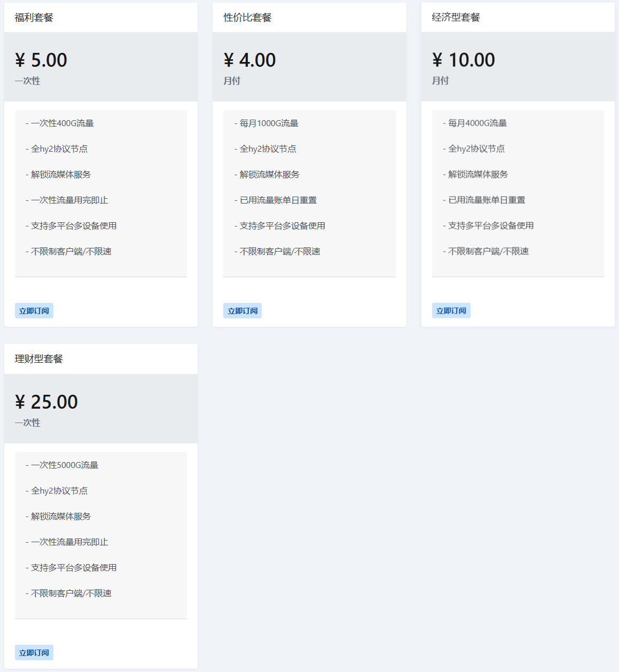Click the ¥ 4.00 price
The width and height of the screenshot is (619, 672).
point(250,60)
